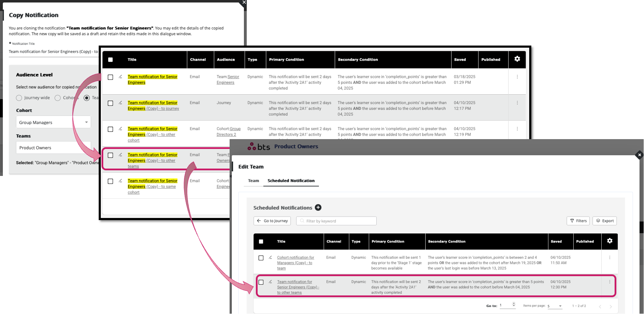Focus the 'Filter by keyword' search field
644x314 pixels.
(336, 221)
